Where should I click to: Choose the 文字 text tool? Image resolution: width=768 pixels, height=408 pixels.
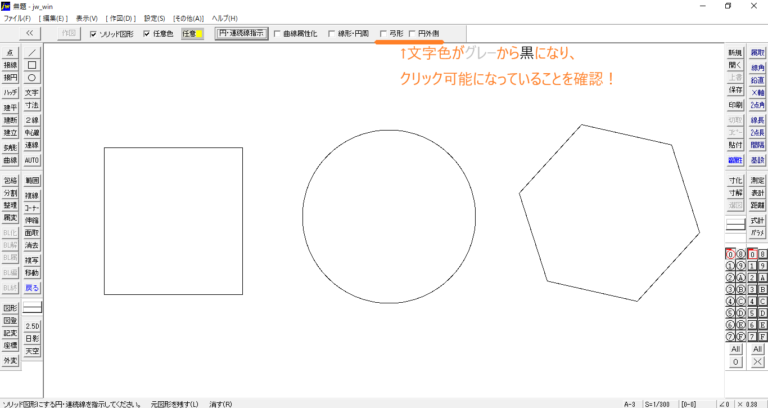click(32, 92)
